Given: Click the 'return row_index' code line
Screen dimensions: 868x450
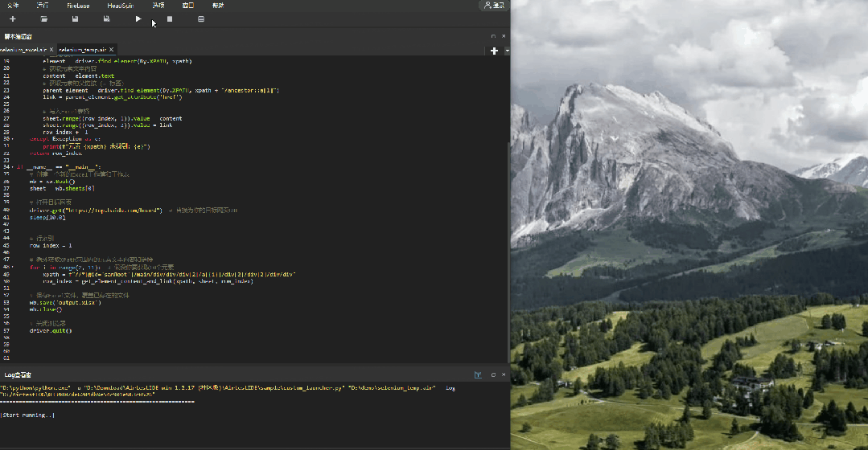Looking at the screenshot, I should pyautogui.click(x=56, y=153).
